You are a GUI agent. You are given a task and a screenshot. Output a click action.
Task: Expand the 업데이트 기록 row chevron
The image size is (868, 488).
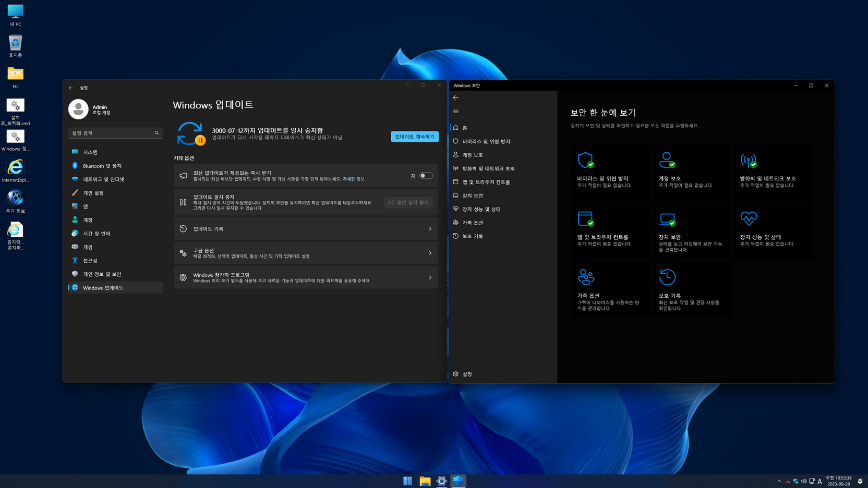click(x=430, y=229)
